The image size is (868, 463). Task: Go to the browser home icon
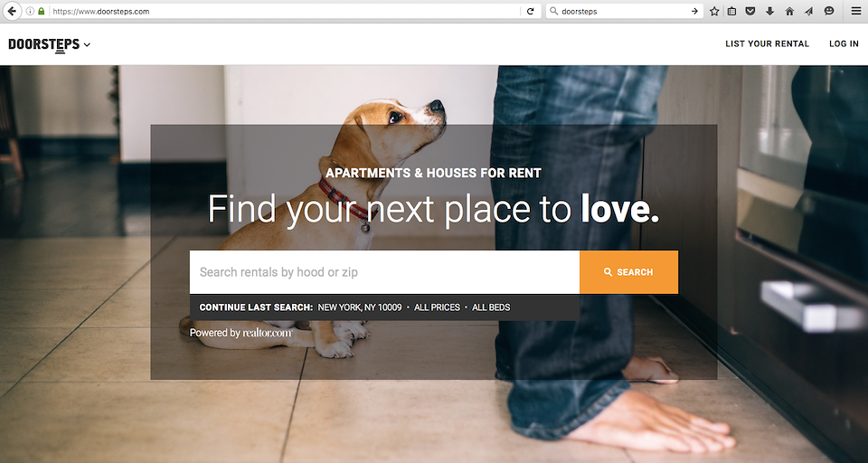789,11
